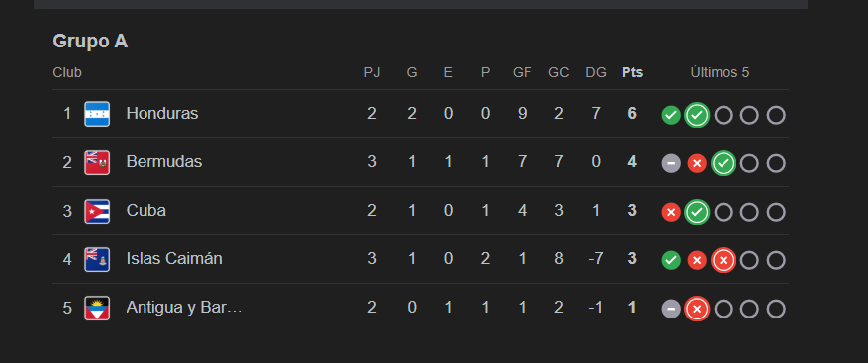Open the Bermudas team link
This screenshot has width=868, height=363.
pos(164,161)
